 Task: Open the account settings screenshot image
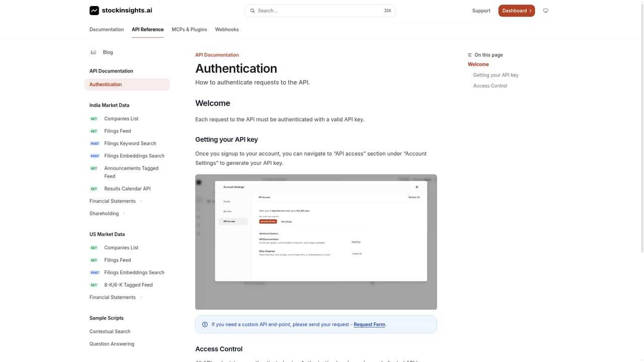click(x=316, y=242)
